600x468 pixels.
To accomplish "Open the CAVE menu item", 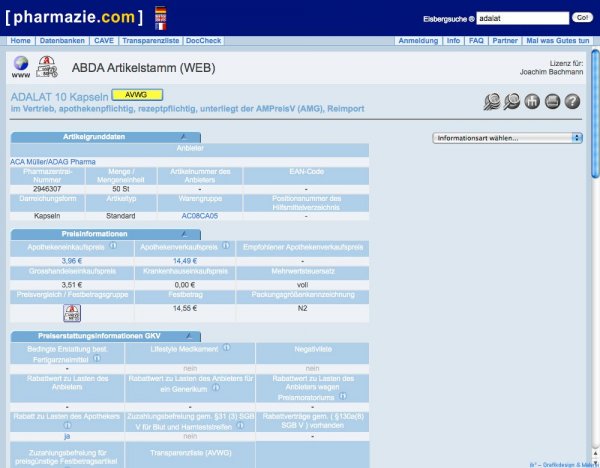I will click(x=104, y=41).
